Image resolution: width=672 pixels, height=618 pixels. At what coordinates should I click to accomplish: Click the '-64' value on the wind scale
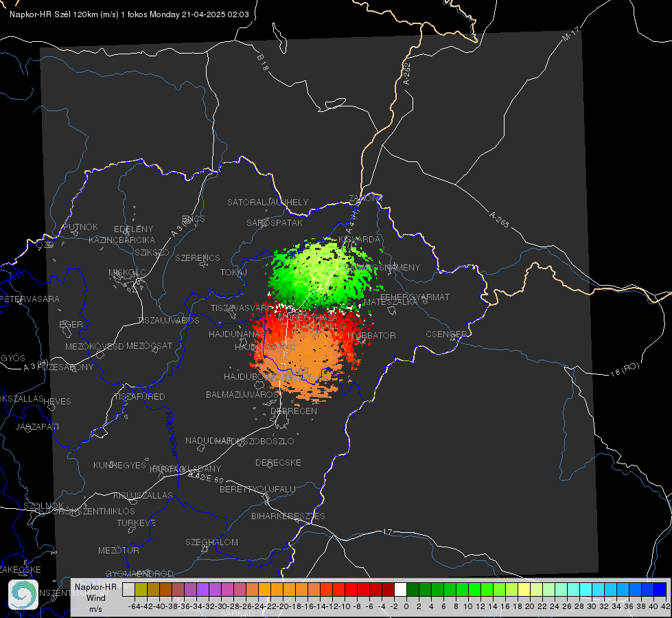click(134, 606)
